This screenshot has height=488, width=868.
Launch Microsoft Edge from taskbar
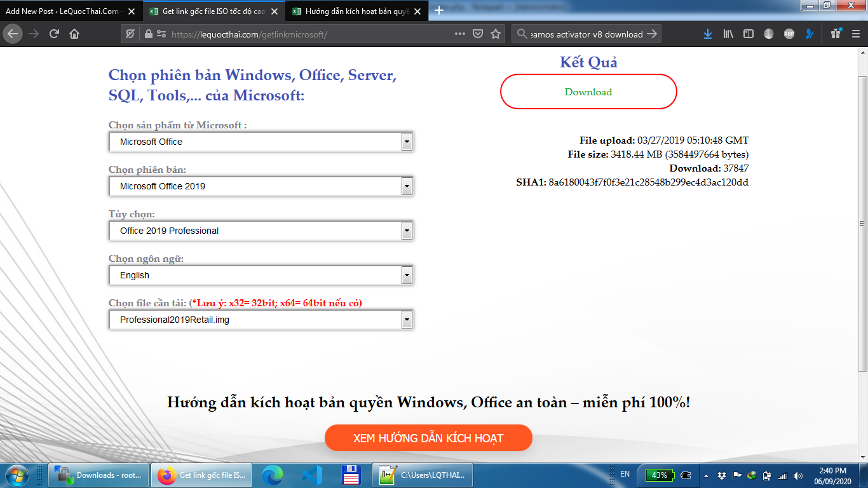(273, 475)
